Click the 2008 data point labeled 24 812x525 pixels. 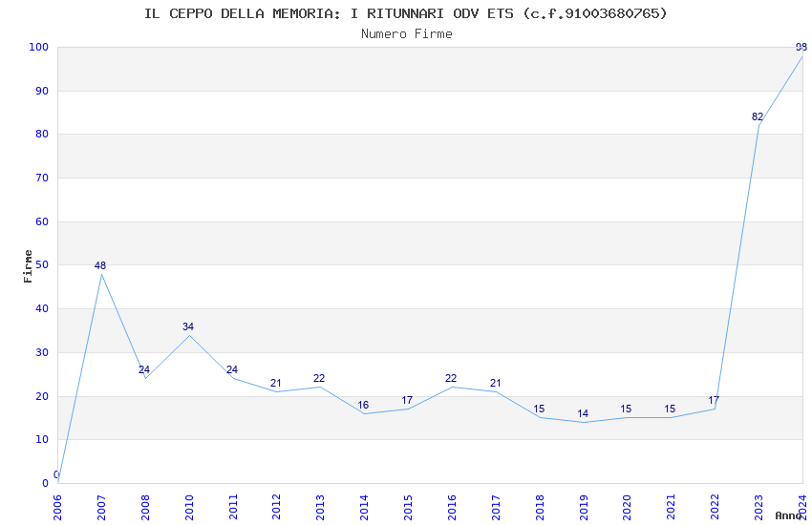point(145,378)
